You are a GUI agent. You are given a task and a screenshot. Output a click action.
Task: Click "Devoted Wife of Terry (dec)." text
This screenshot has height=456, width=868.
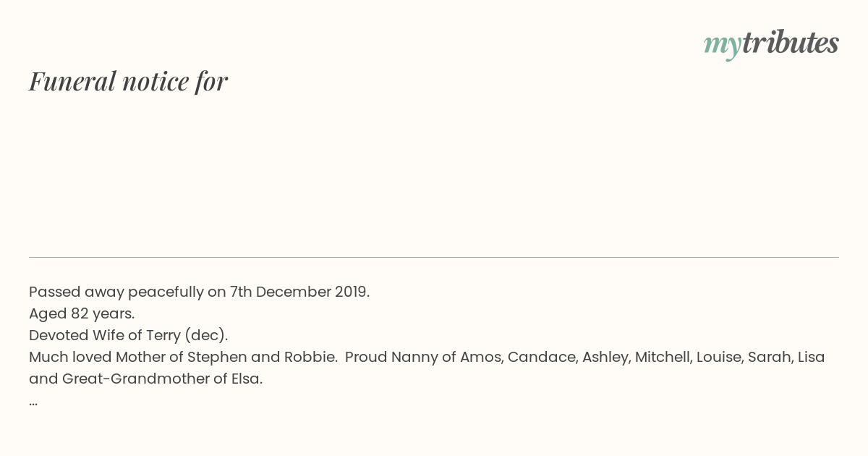pos(129,335)
